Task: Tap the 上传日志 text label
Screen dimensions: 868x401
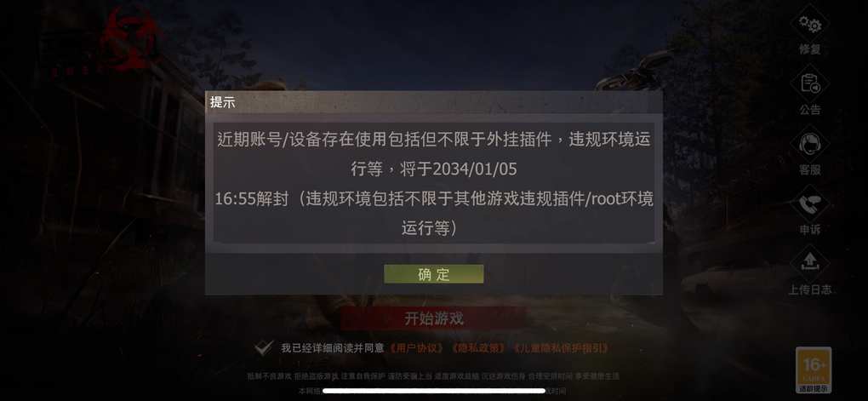Action: 810,289
